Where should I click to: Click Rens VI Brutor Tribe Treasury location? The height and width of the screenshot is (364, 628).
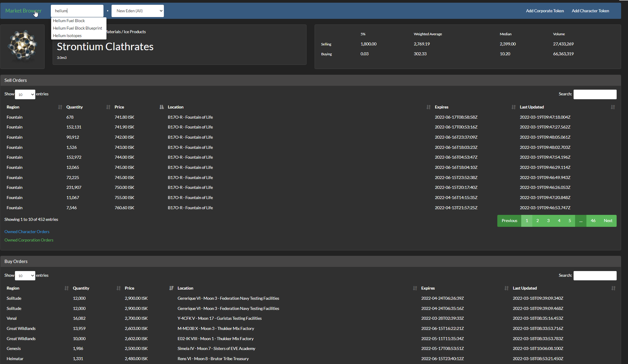(x=213, y=359)
